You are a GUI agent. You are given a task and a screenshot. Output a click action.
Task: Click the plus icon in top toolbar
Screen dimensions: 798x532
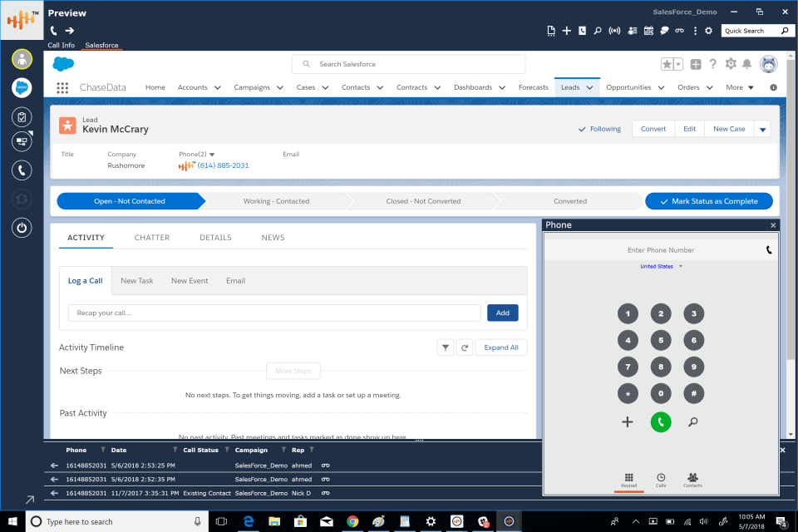click(x=566, y=31)
